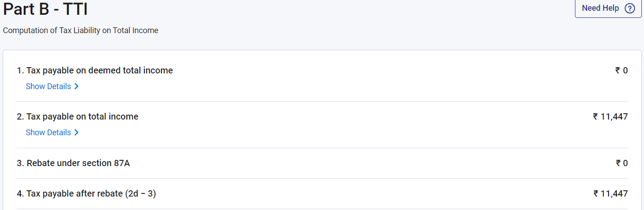Click rupee symbol in the tax after rebate row

coord(596,194)
